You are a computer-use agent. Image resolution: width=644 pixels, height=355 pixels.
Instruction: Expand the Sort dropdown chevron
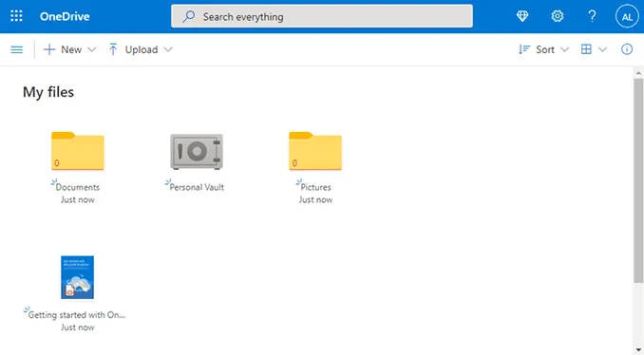[565, 49]
